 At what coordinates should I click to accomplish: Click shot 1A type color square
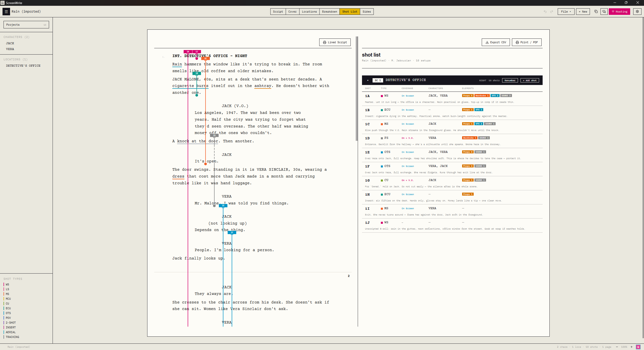(382, 96)
